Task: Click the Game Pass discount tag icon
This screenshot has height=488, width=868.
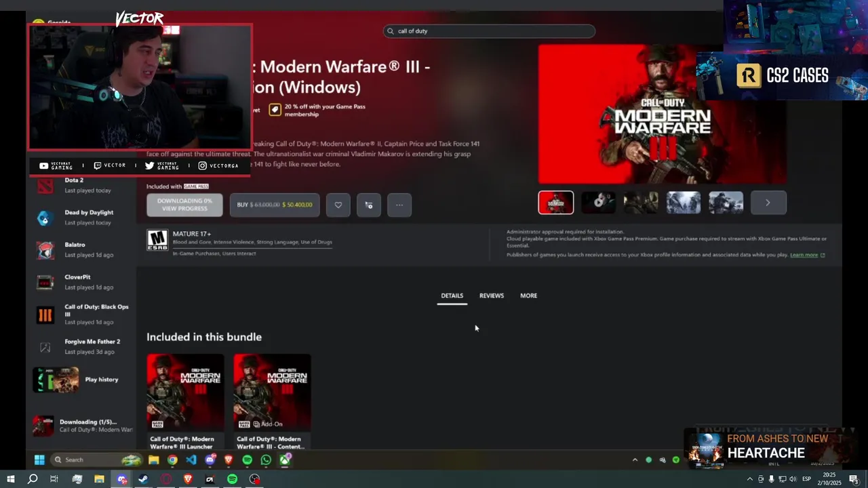Action: pyautogui.click(x=275, y=110)
